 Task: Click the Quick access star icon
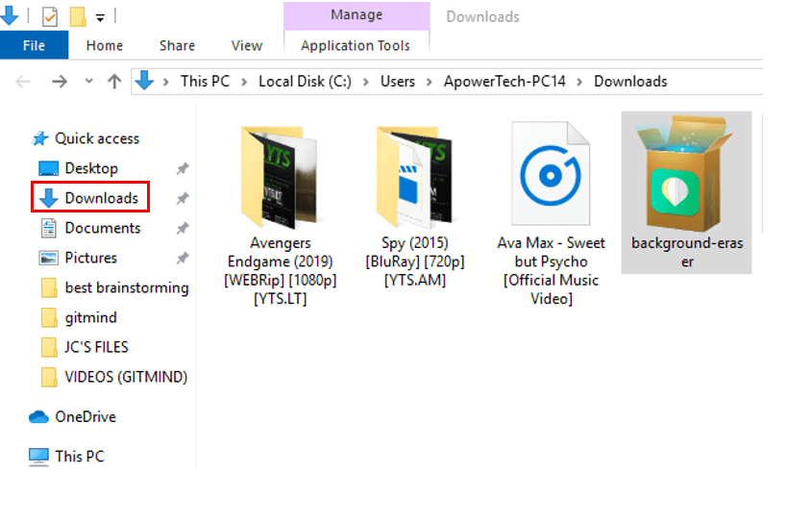[39, 138]
